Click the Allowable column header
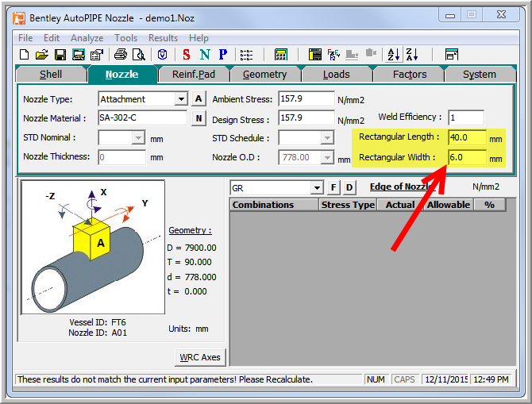Image resolution: width=532 pixels, height=404 pixels. (449, 205)
